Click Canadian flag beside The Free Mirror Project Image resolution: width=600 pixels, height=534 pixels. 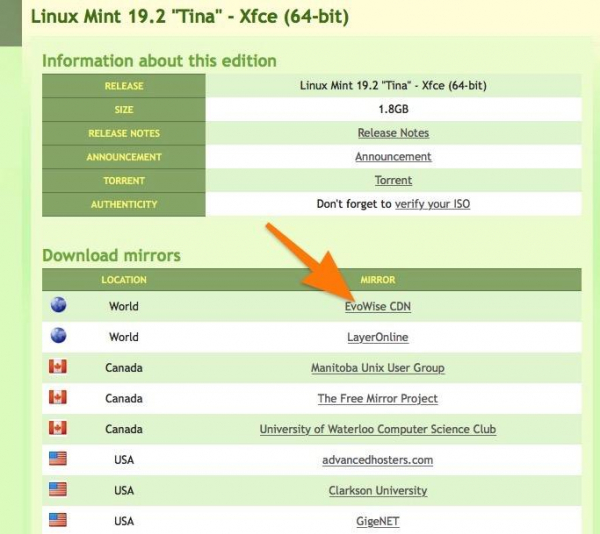pos(58,397)
